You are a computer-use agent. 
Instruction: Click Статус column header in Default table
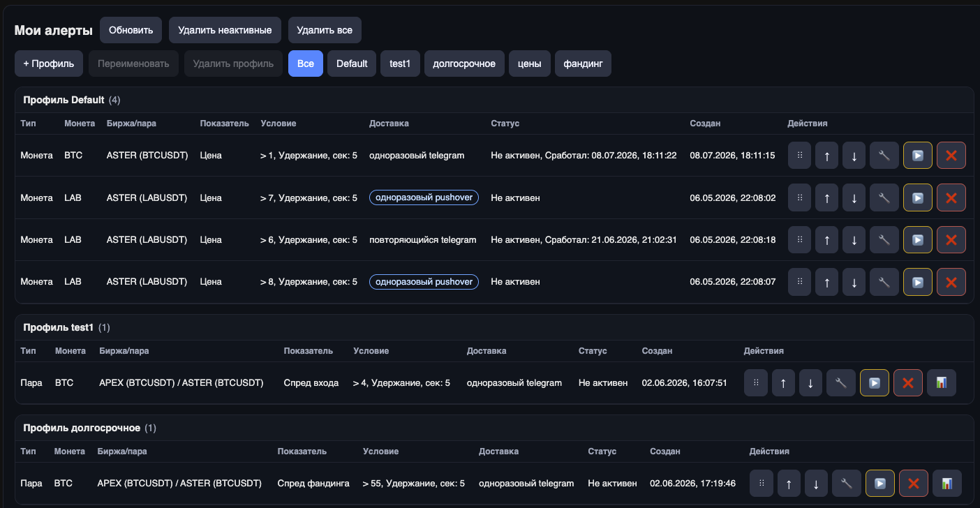point(505,124)
